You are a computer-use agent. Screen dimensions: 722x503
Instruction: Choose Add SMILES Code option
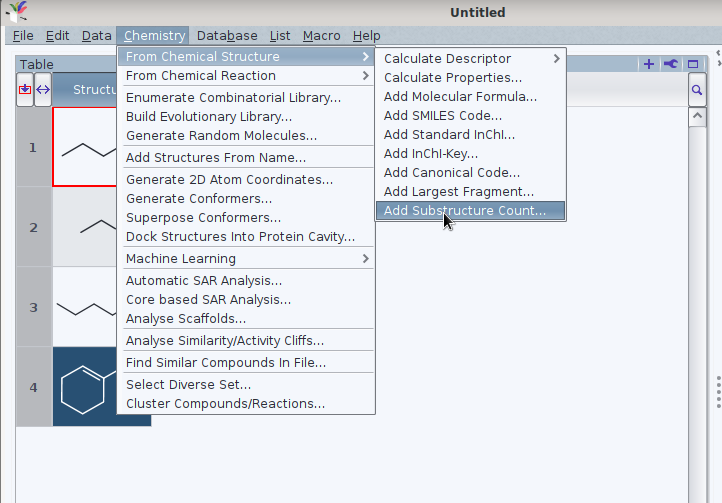[x=443, y=115]
